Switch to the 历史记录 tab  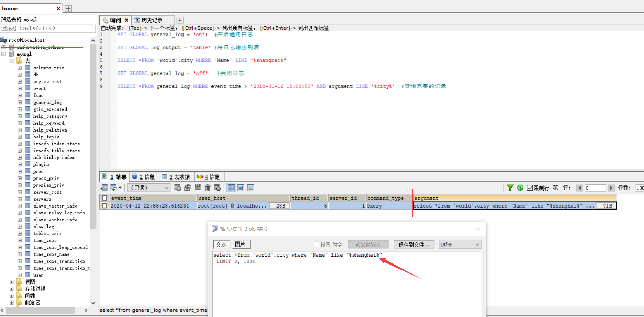pos(153,20)
